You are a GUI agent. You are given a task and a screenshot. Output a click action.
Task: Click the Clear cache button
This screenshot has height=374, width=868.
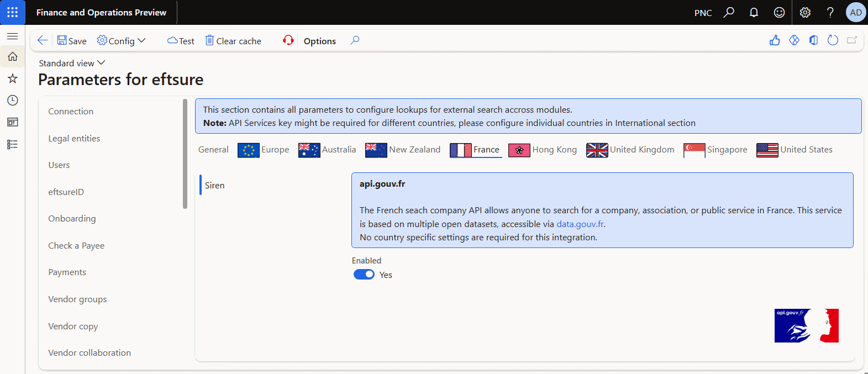coord(233,40)
